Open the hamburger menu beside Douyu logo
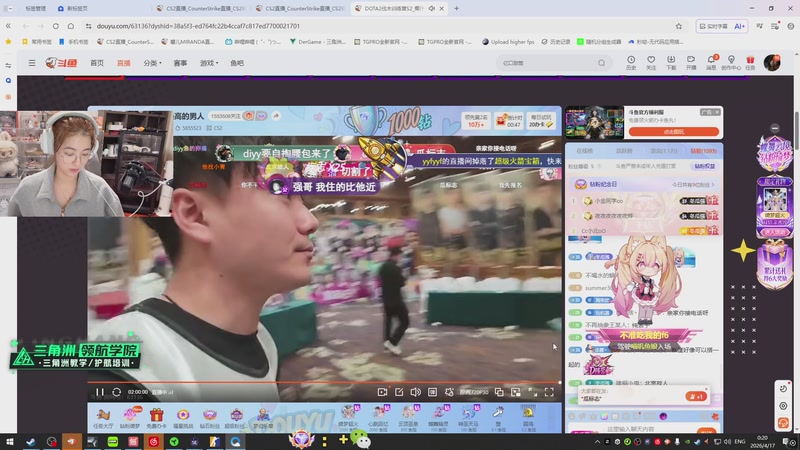Screen dimensions: 800x450 (32, 63)
